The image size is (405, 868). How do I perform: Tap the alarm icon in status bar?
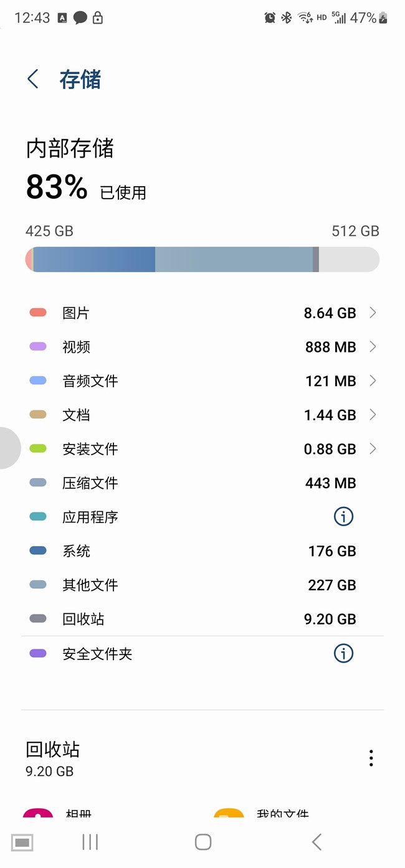[270, 18]
